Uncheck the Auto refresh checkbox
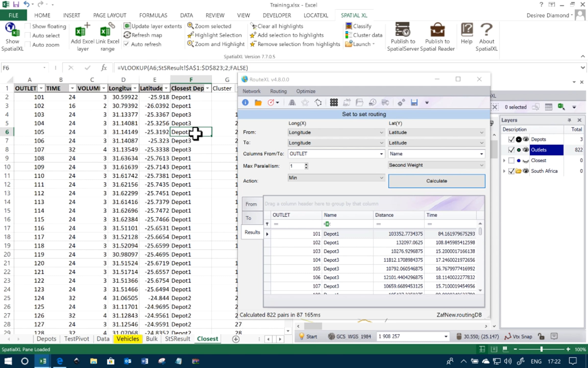Viewport: 588px width, 368px height. click(x=126, y=44)
